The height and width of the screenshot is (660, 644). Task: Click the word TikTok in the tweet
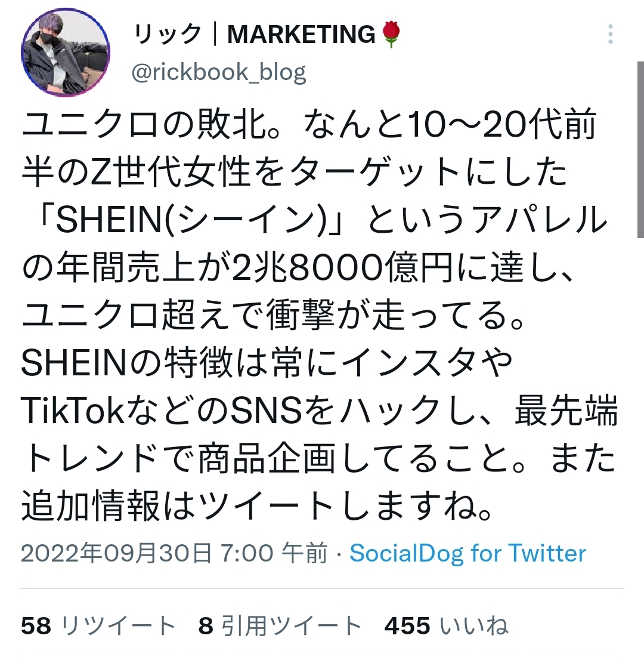[x=72, y=411]
